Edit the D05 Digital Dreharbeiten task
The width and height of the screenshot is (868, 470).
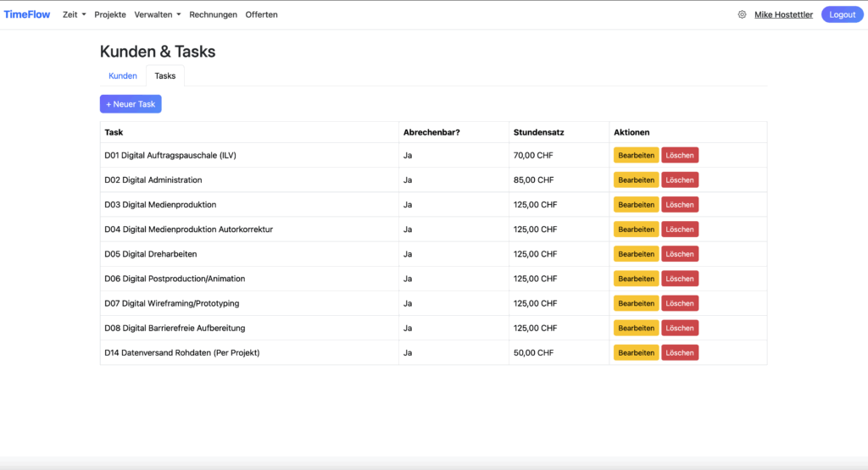[x=636, y=254]
